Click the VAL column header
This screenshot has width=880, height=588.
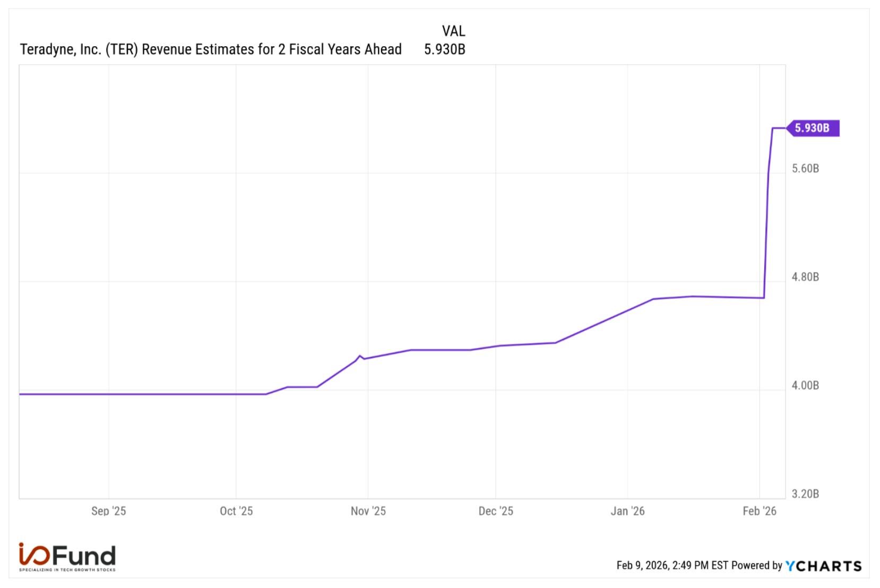[453, 31]
